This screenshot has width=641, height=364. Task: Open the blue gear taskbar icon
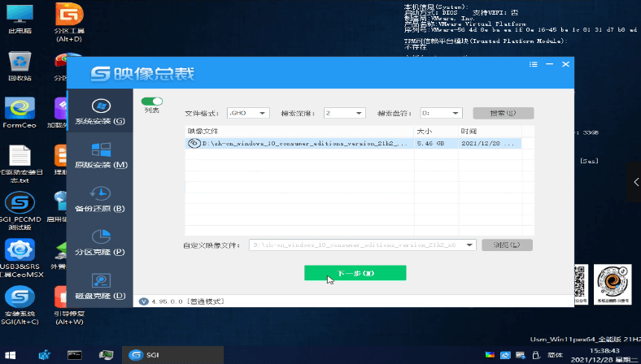[x=45, y=355]
